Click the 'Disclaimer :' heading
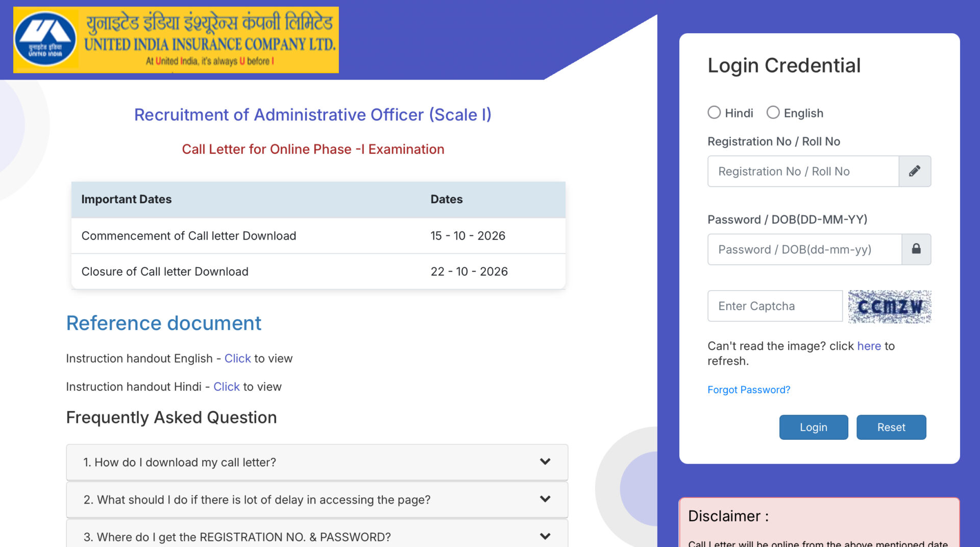 click(x=728, y=516)
